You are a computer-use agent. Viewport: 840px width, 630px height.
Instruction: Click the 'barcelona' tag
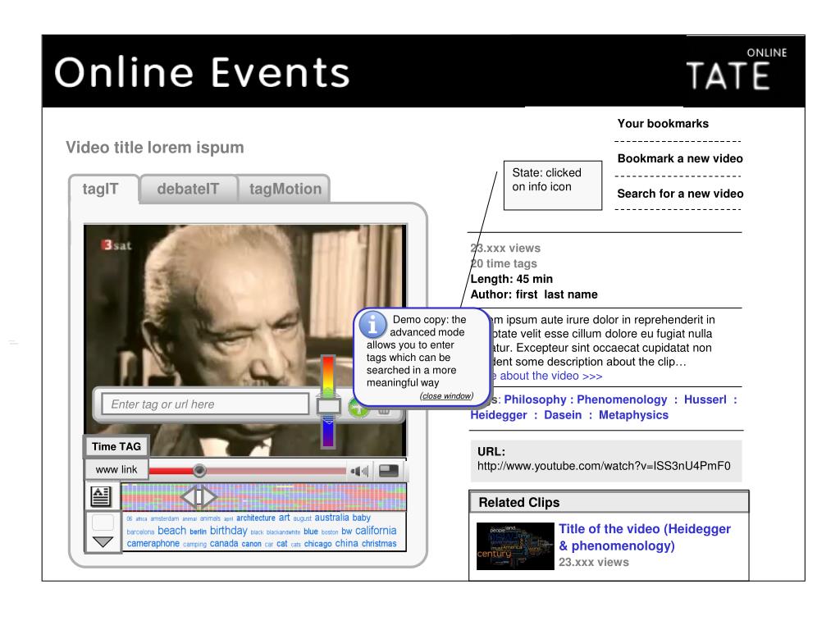coord(140,532)
